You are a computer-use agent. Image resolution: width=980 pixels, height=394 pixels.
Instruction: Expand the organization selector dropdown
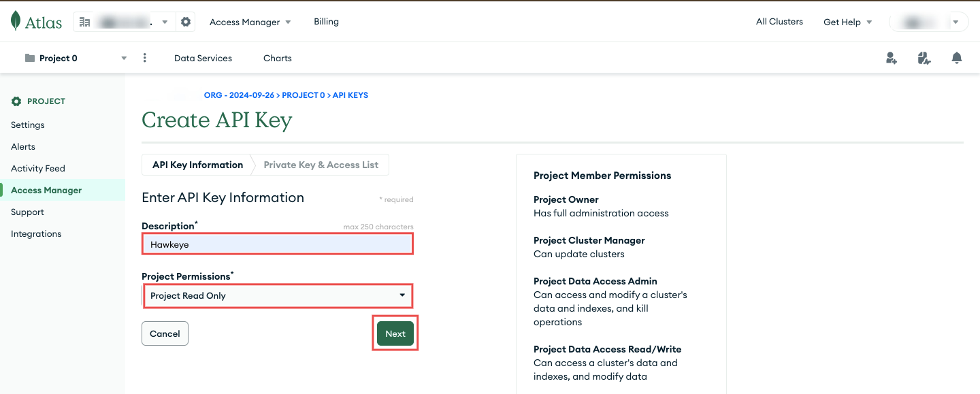(x=165, y=21)
